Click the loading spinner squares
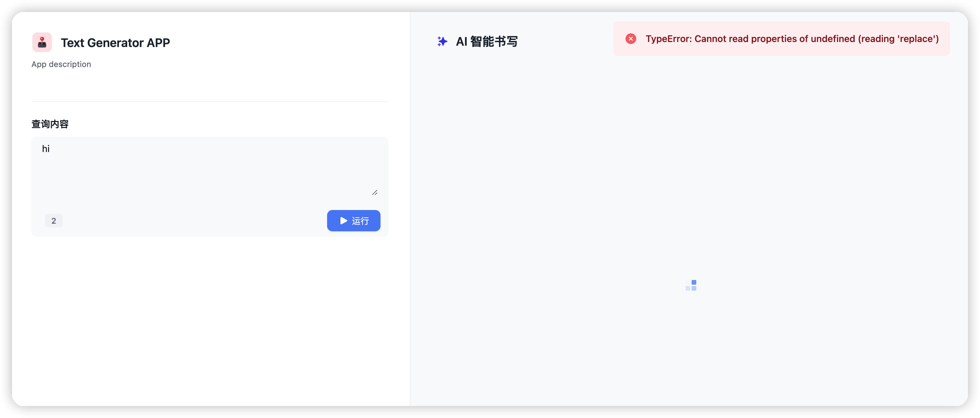 [x=691, y=285]
